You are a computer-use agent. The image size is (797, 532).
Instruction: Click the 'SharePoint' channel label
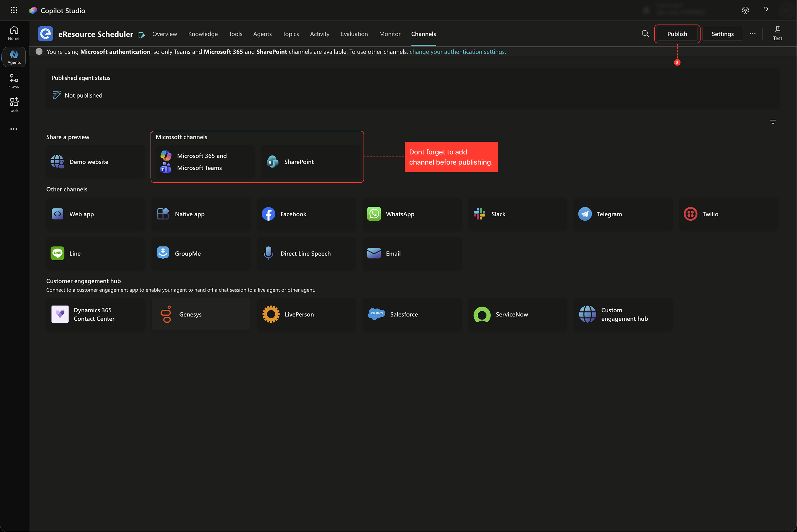299,162
